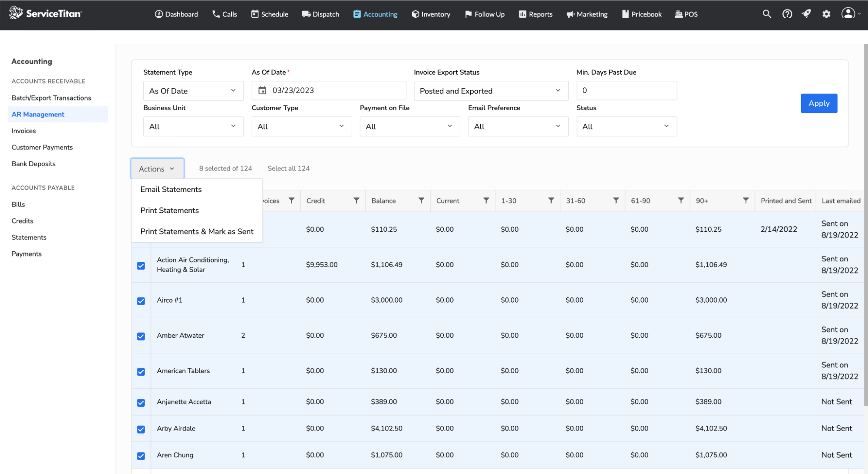Open Follow Up via the flag icon
Screen dimensions: 868x474
(468, 13)
